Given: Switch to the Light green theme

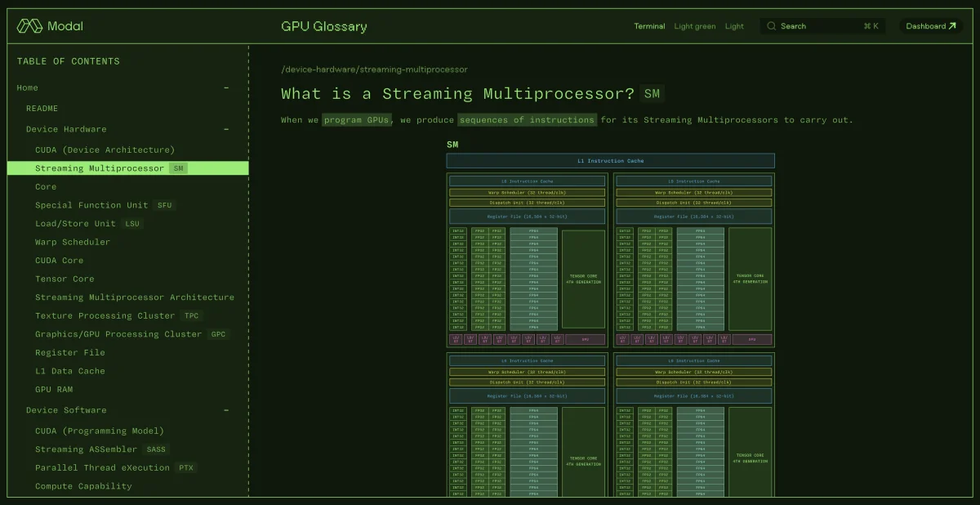Looking at the screenshot, I should (695, 26).
